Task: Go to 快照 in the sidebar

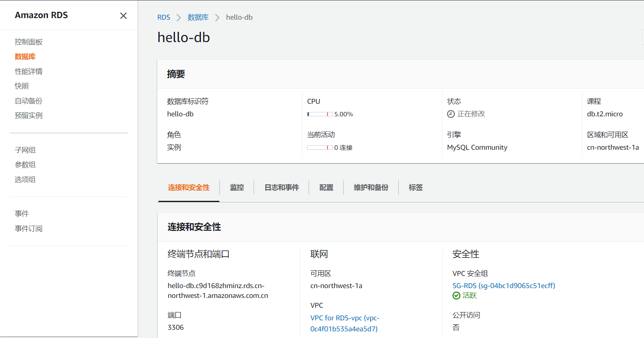Action: click(22, 86)
